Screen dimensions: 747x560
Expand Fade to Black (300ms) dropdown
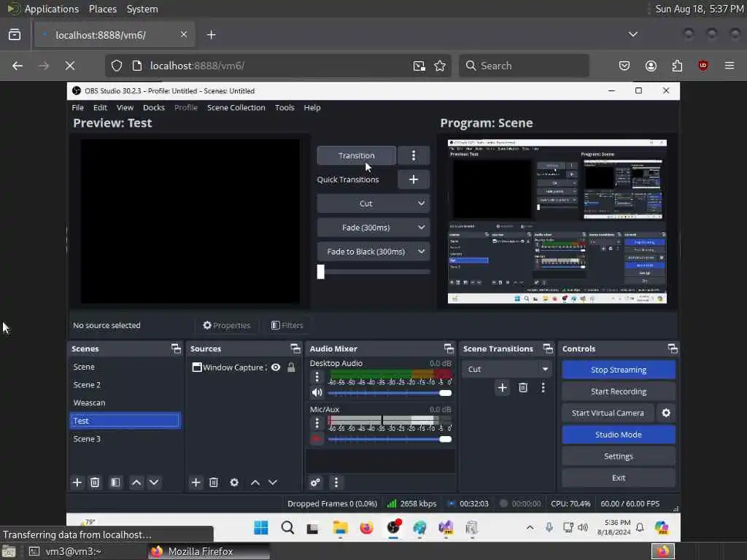[421, 252]
